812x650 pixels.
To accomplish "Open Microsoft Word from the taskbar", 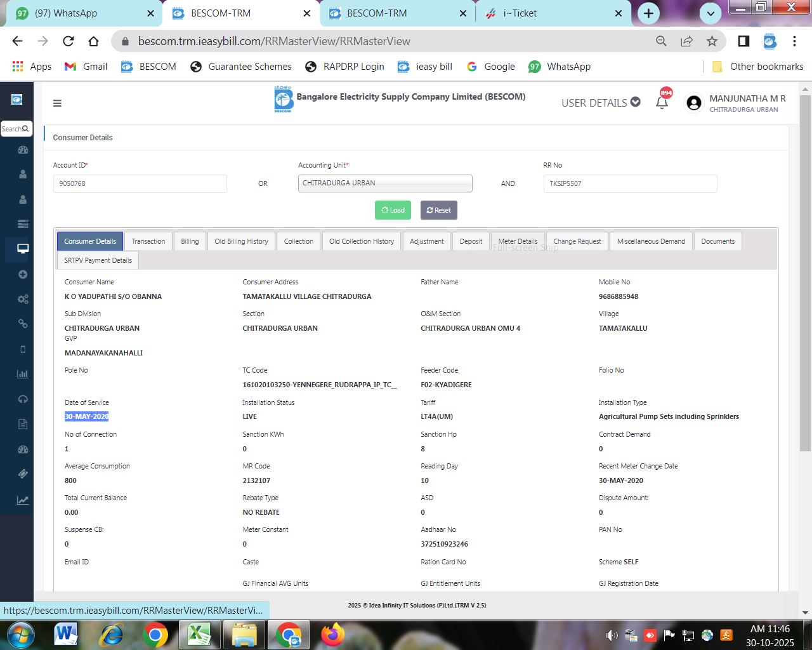I will coord(66,635).
